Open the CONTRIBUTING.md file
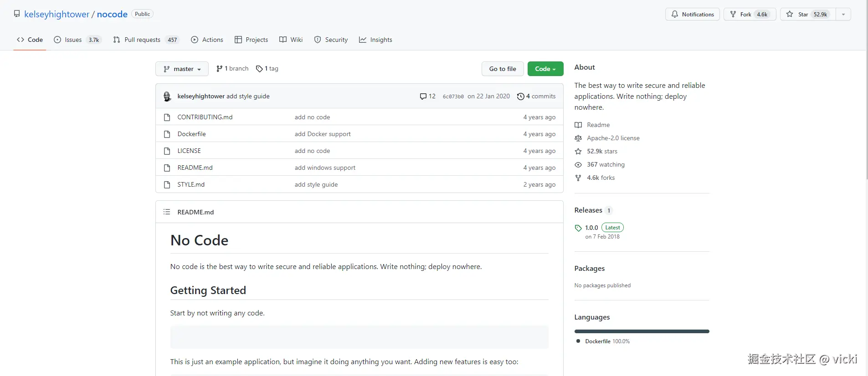The width and height of the screenshot is (868, 376). [x=205, y=117]
